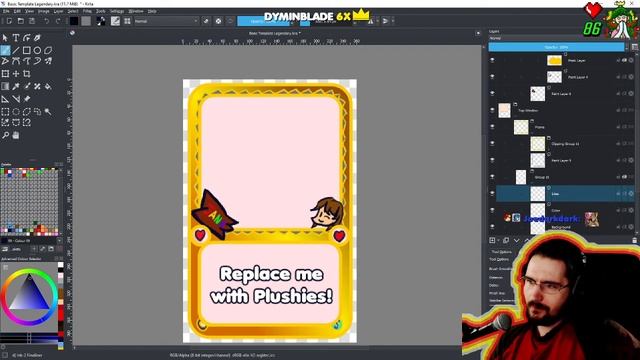The height and width of the screenshot is (360, 640).
Task: Hide the Paint Layer 4 layer
Action: pyautogui.click(x=492, y=77)
